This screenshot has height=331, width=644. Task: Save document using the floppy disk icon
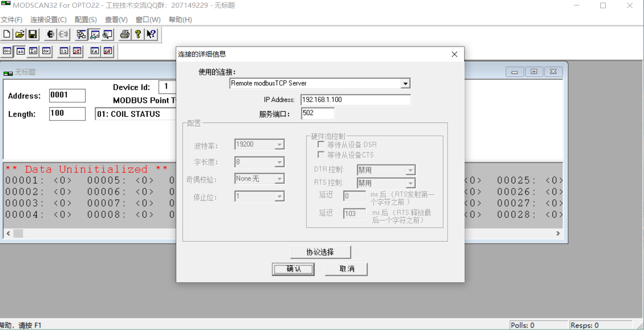(x=32, y=34)
